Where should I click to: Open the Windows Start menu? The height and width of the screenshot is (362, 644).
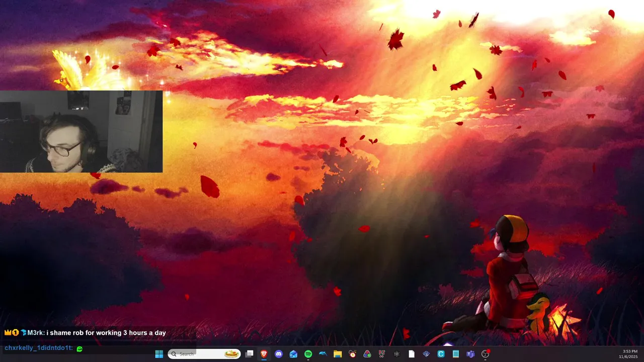pyautogui.click(x=159, y=354)
